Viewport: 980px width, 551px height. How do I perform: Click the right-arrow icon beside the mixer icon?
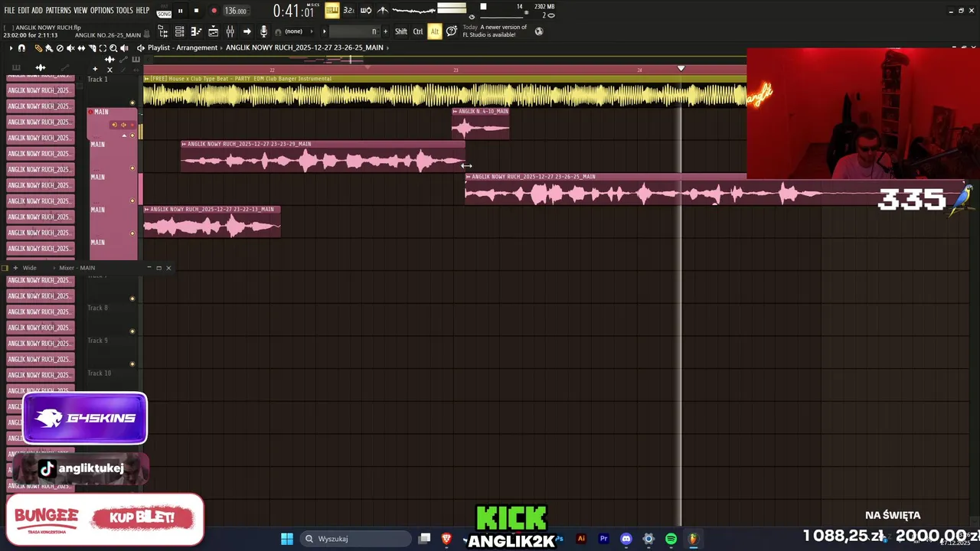coord(247,31)
